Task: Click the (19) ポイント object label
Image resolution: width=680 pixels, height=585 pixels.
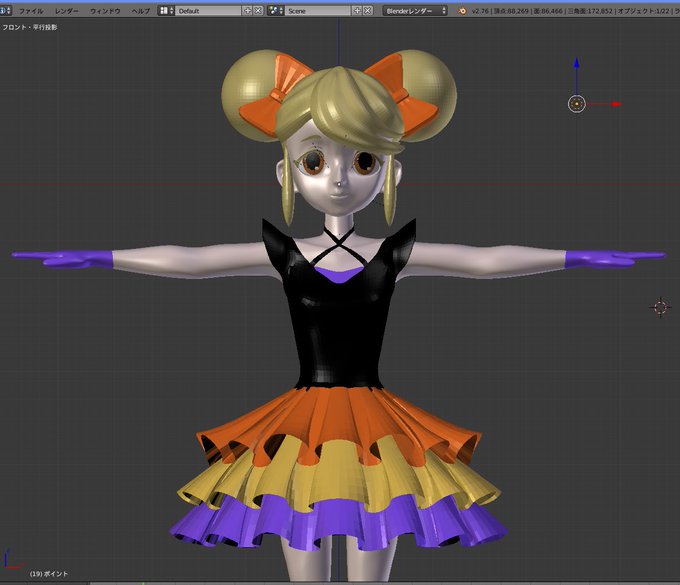Action: click(x=49, y=574)
